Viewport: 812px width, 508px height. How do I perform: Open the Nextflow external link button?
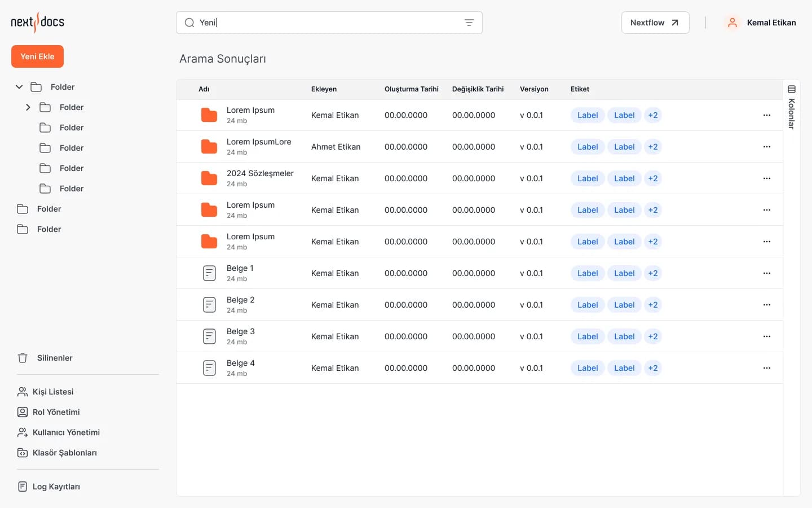pyautogui.click(x=655, y=23)
